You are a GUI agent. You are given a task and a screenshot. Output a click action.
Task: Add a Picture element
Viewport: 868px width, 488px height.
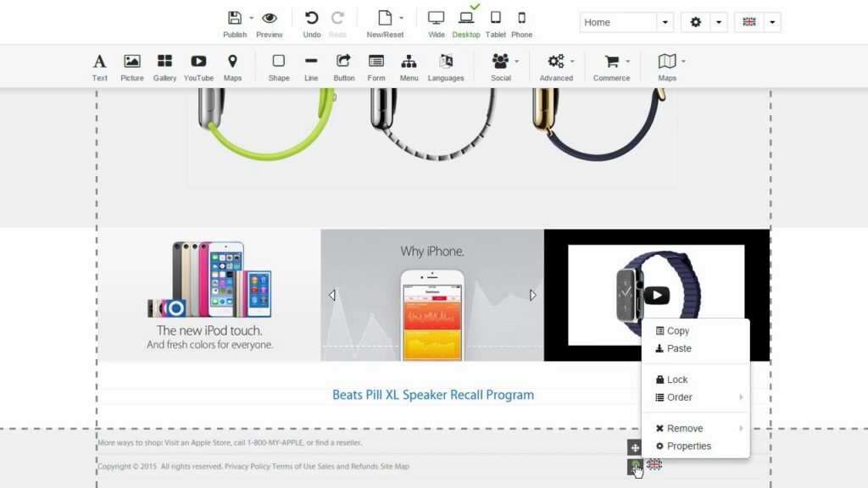[131, 68]
